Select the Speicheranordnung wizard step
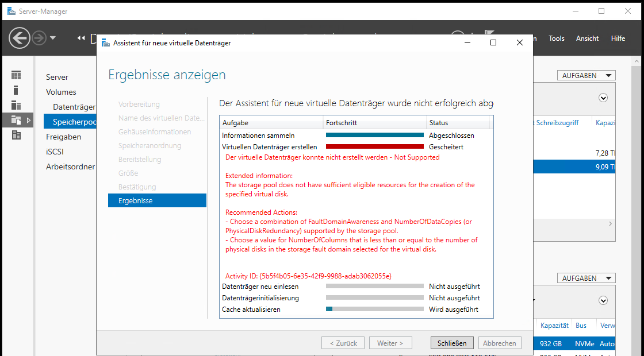The height and width of the screenshot is (356, 644). pyautogui.click(x=149, y=146)
